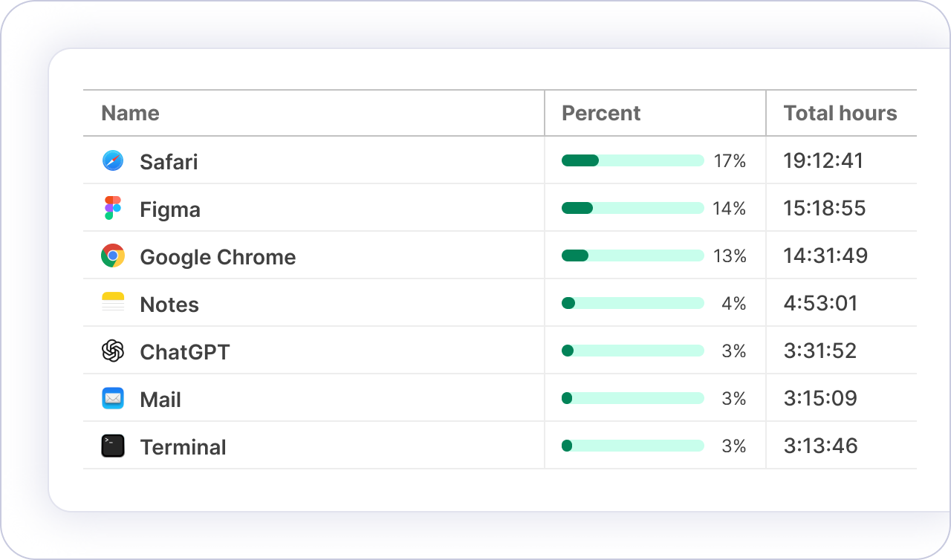Sort by the Name column header
Viewport: 951px width, 560px height.
click(x=130, y=114)
